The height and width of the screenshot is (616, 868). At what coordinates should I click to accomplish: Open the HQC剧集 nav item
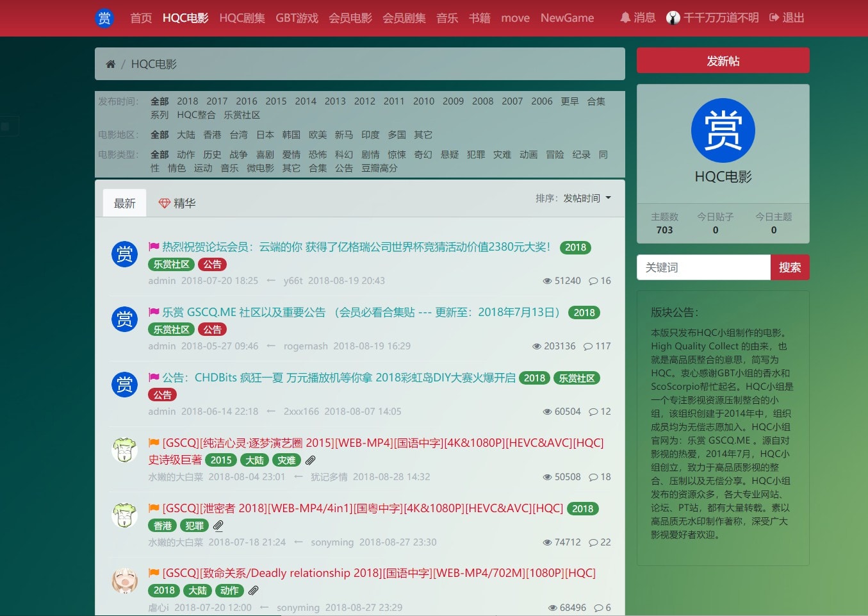(242, 18)
